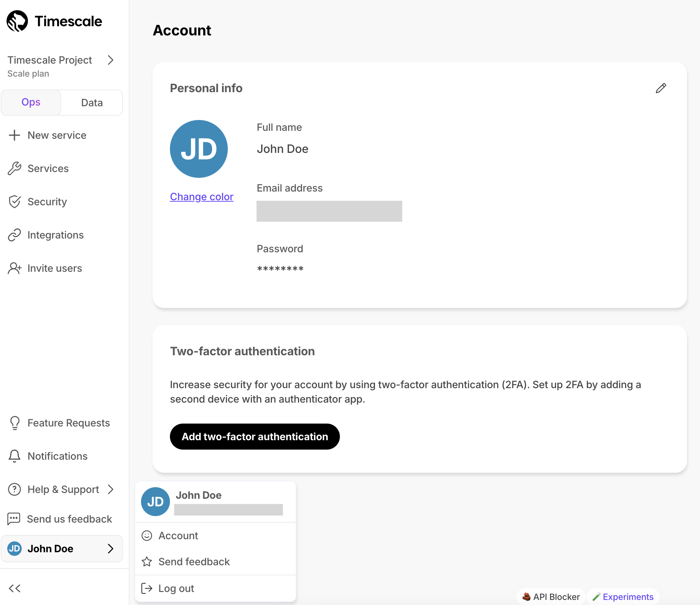Screen dimensions: 700x605
Task: Click the Services wrench icon
Action: 14,168
